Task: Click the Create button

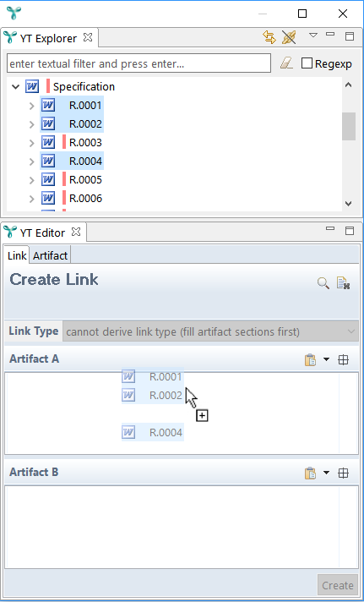Action: click(338, 585)
